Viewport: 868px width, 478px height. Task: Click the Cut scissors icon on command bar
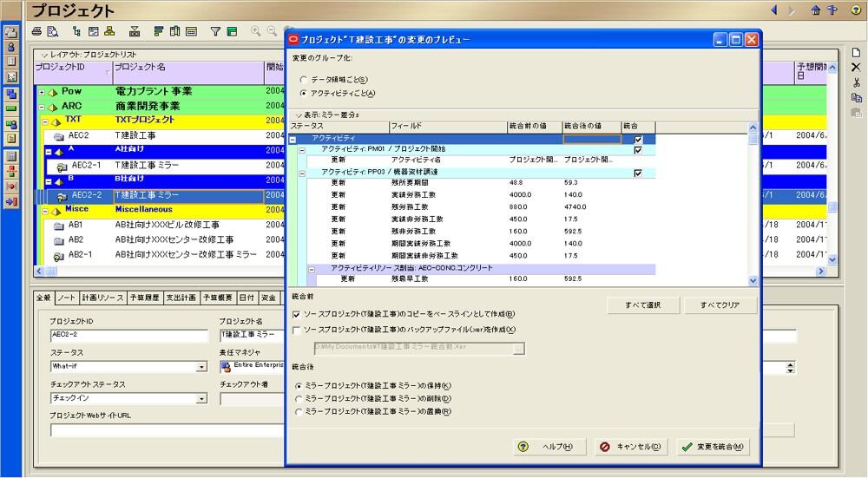(x=857, y=82)
